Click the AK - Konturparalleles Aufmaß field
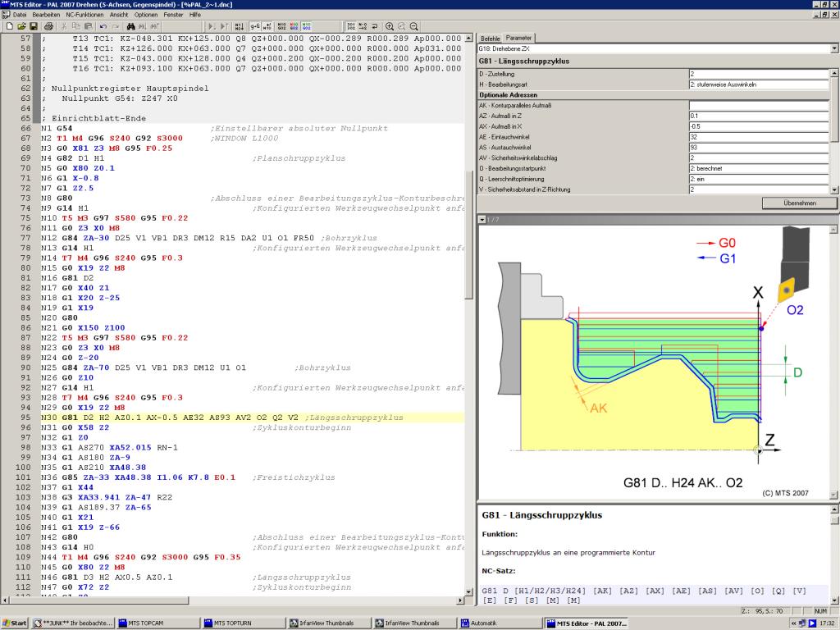Screen dimensions: 840x630 [759, 106]
